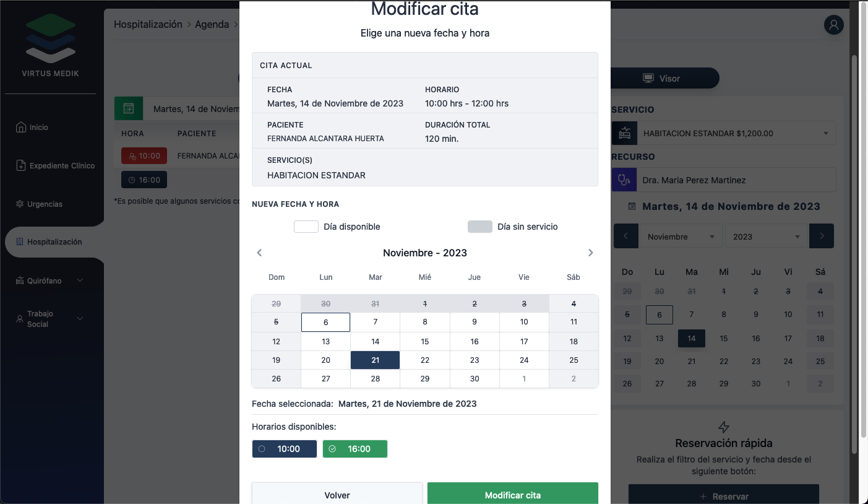Viewport: 868px width, 504px height.
Task: Click the bed icon next to service dropdown
Action: point(624,133)
